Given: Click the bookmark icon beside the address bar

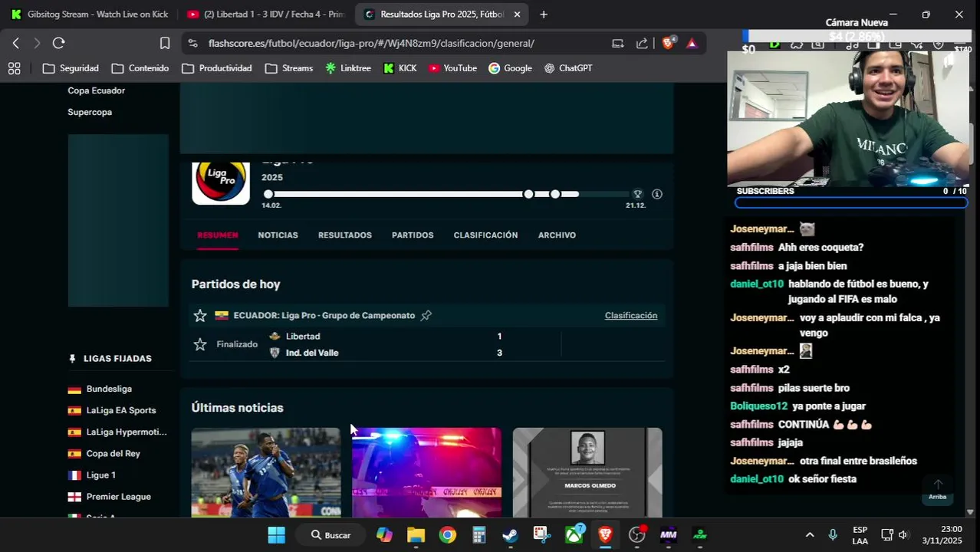Looking at the screenshot, I should click(x=165, y=43).
